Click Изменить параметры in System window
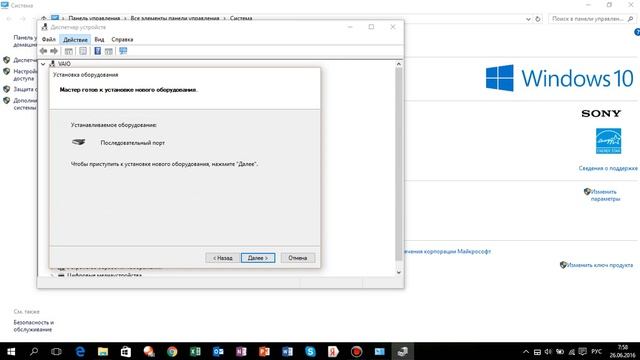Viewport: 640px width, 360px height. [605, 195]
